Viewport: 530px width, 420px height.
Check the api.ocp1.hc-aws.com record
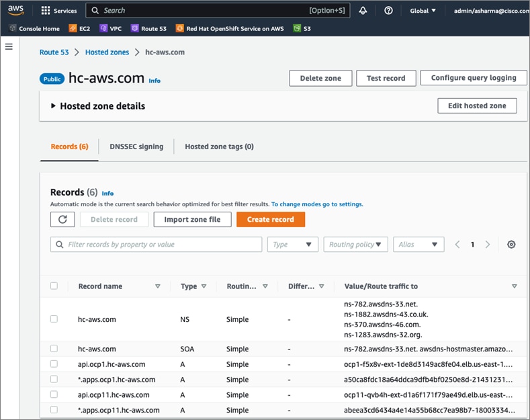(x=54, y=364)
